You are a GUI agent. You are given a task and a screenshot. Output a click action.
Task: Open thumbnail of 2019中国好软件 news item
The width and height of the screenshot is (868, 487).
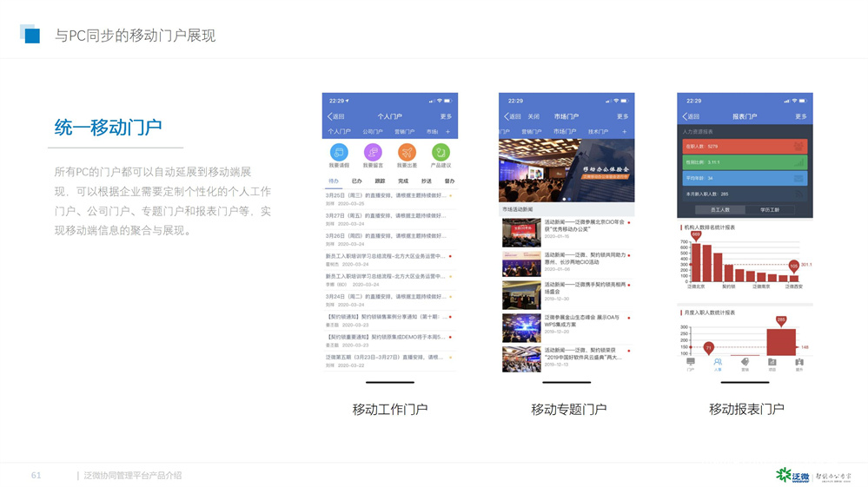coord(521,359)
